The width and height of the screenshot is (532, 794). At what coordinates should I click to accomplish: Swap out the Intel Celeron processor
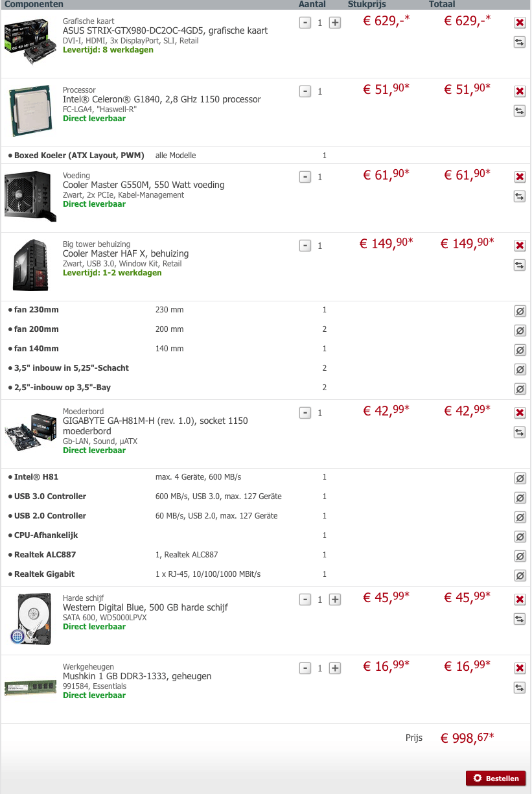[520, 111]
